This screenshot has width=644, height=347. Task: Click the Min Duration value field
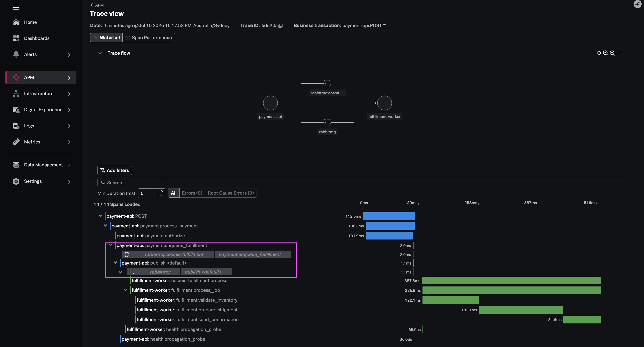click(148, 193)
